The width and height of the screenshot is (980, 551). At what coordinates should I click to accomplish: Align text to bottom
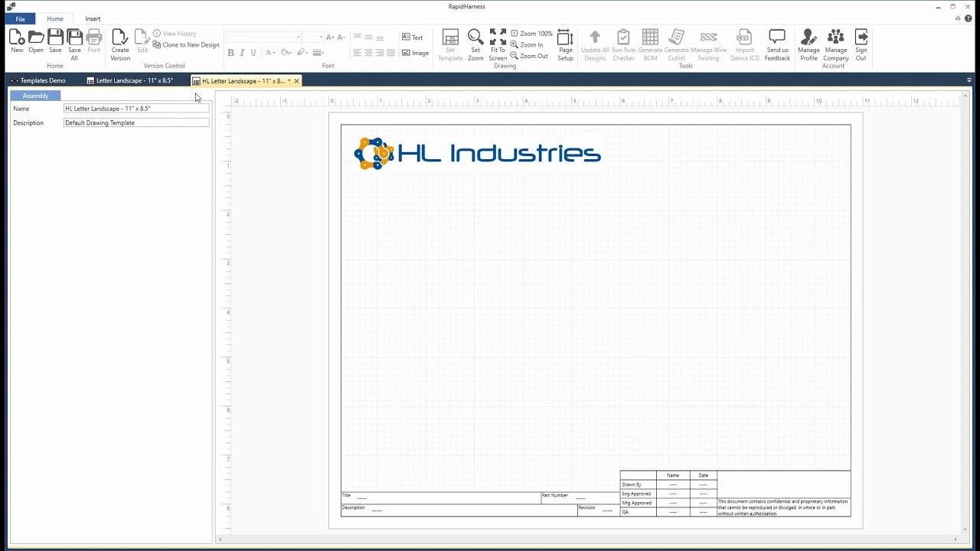[380, 37]
